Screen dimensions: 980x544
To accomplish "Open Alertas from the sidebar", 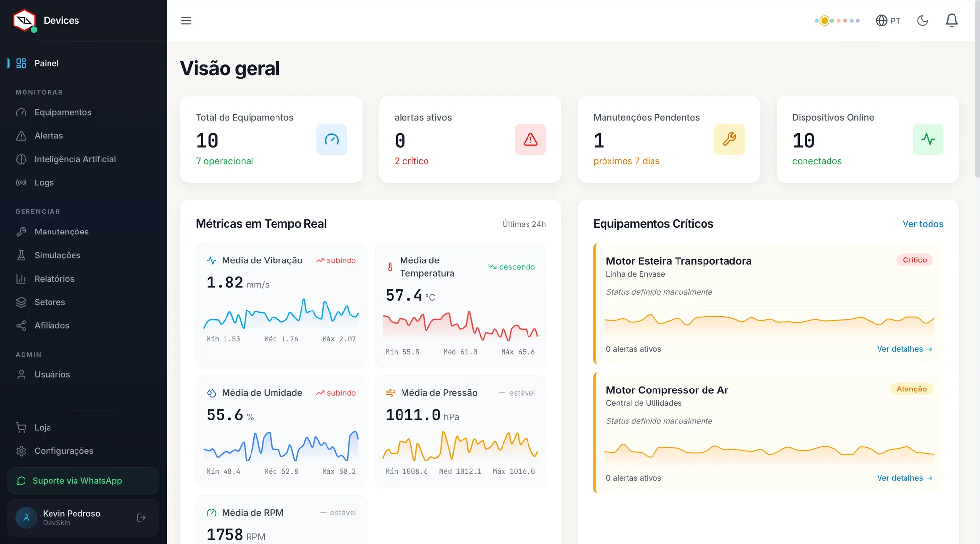I will 83,136.
